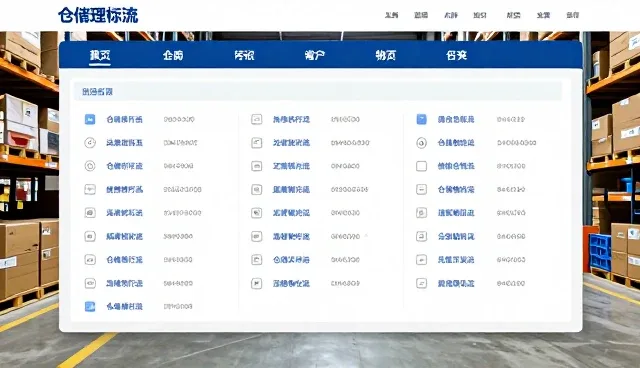Screen dimensions: 640x368
Task: Click the blue filled icon in left column's top row
Action: click(90, 119)
